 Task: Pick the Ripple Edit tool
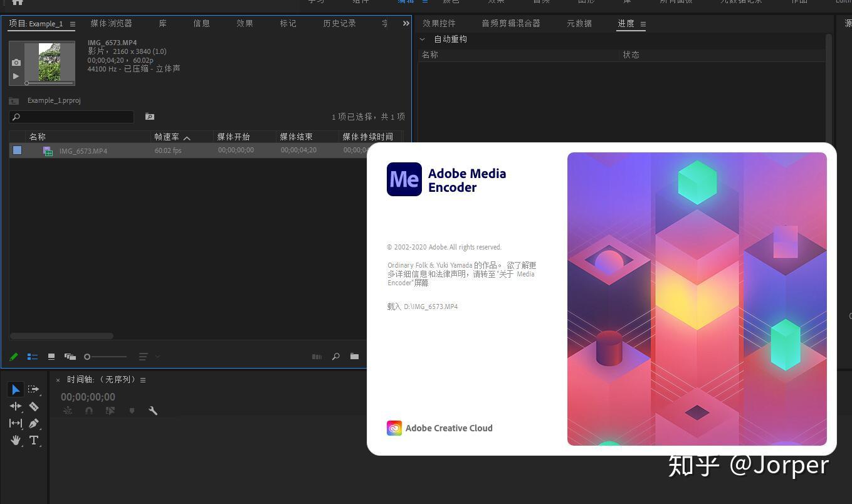click(x=16, y=406)
